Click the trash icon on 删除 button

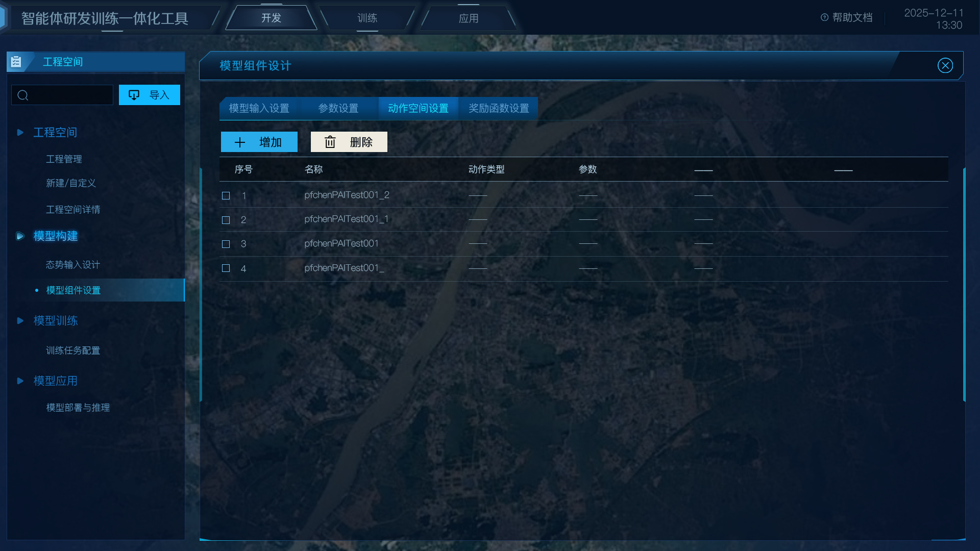330,142
